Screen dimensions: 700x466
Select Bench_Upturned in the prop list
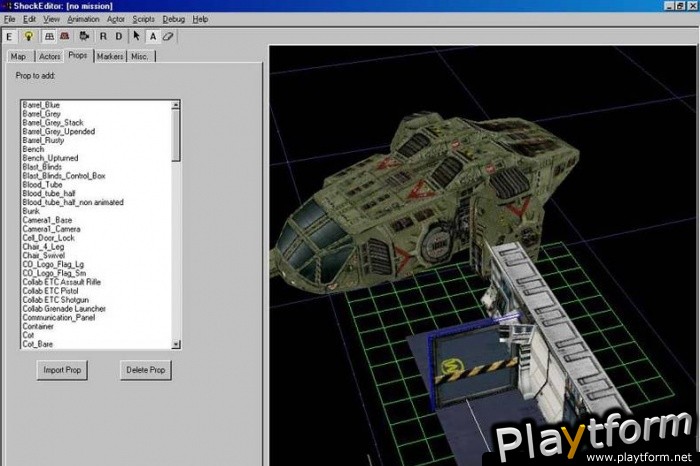click(x=50, y=158)
